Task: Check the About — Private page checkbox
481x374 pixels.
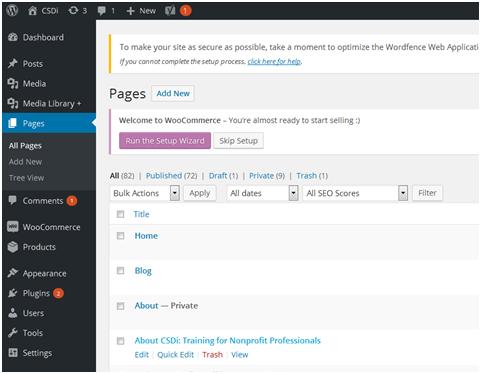Action: (120, 306)
